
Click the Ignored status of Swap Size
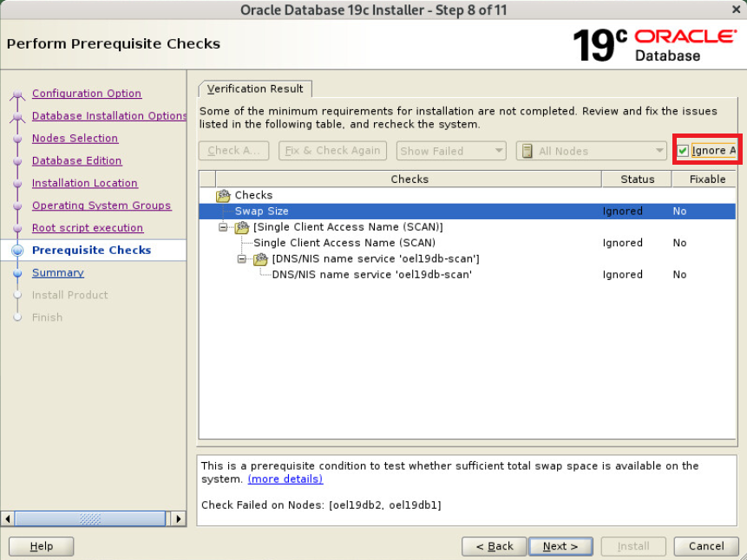click(622, 211)
